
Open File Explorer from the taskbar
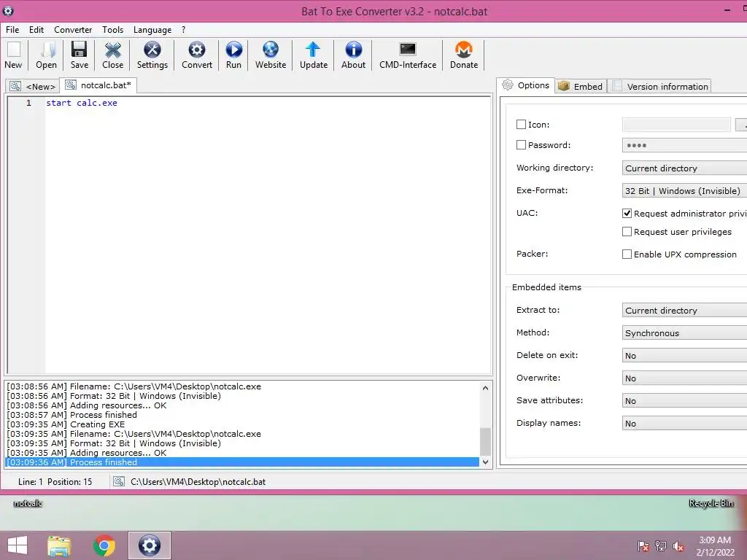[59, 545]
